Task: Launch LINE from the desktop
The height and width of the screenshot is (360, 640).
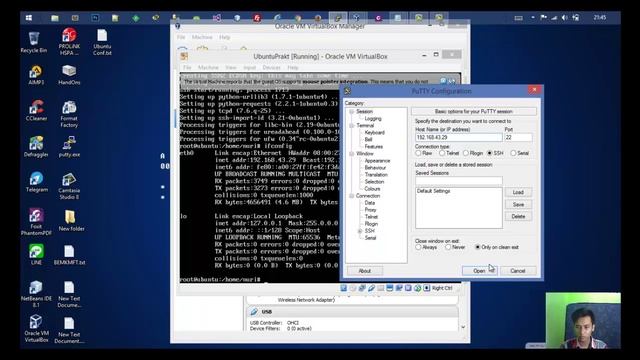Action: click(36, 255)
